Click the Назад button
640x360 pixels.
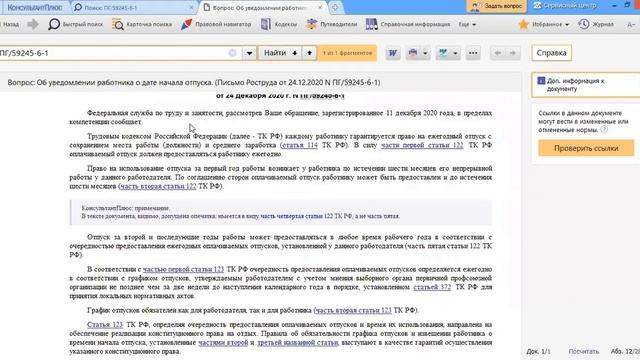[10, 24]
